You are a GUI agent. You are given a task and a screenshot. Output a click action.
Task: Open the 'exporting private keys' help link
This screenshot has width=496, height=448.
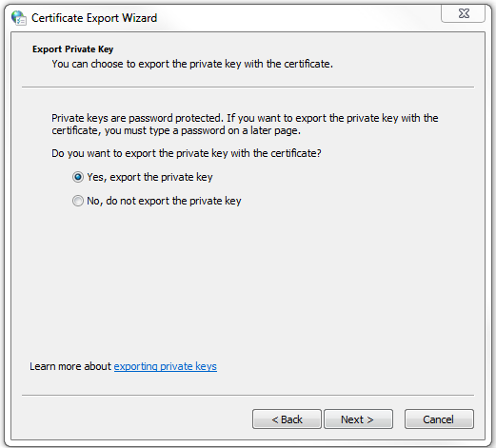coord(166,366)
